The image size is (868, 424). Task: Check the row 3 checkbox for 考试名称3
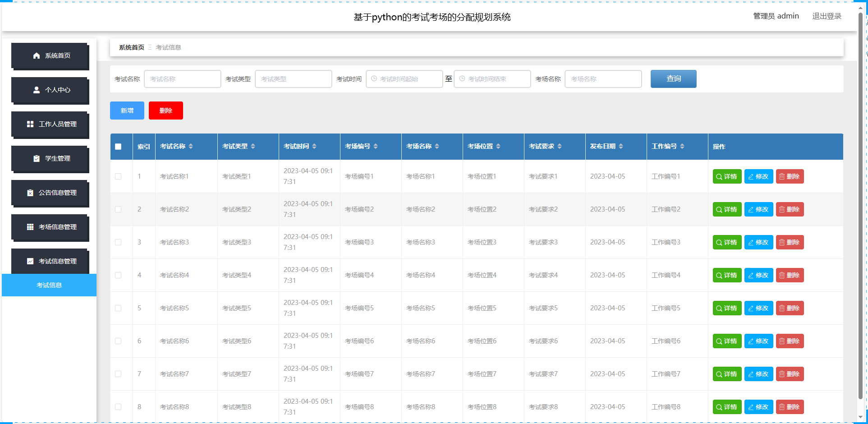[x=118, y=242]
